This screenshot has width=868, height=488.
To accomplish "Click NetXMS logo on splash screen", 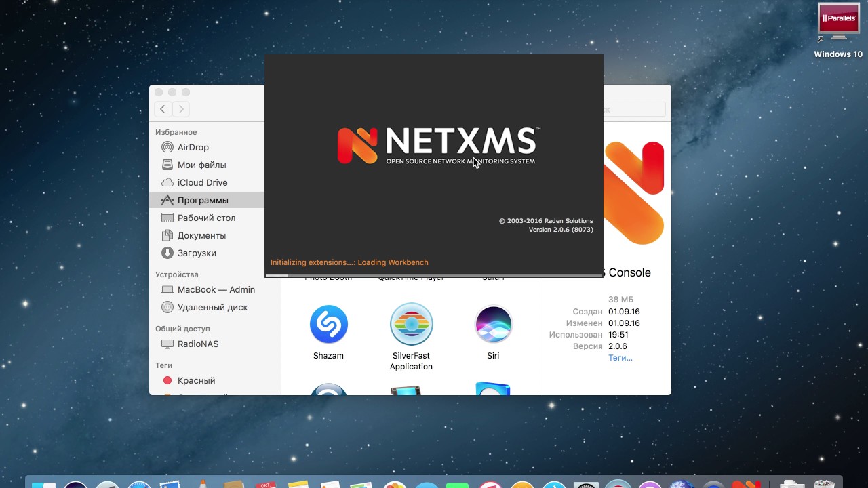I will point(437,146).
